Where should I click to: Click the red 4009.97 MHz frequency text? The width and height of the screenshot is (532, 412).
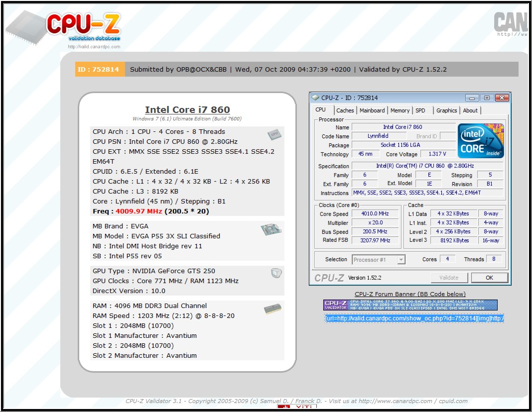pyautogui.click(x=139, y=211)
